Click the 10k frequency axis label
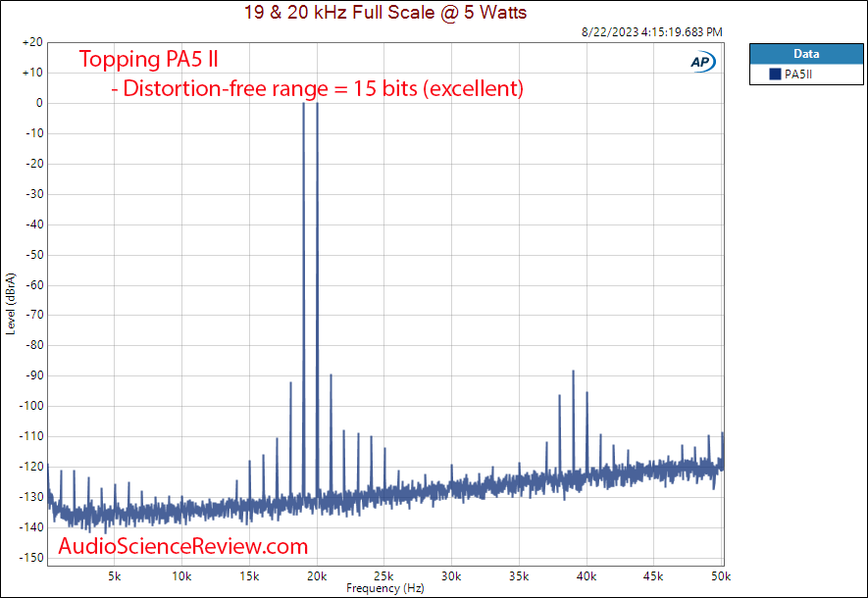868x598 pixels. click(181, 576)
